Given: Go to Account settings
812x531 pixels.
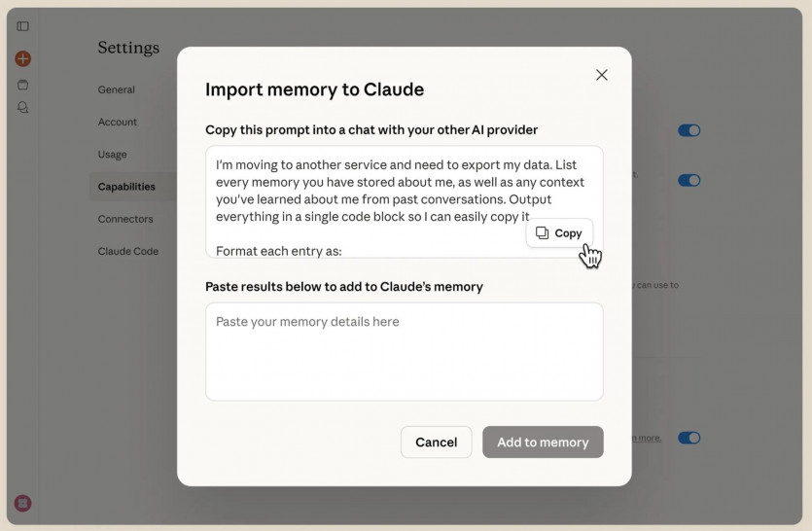Looking at the screenshot, I should coord(118,122).
